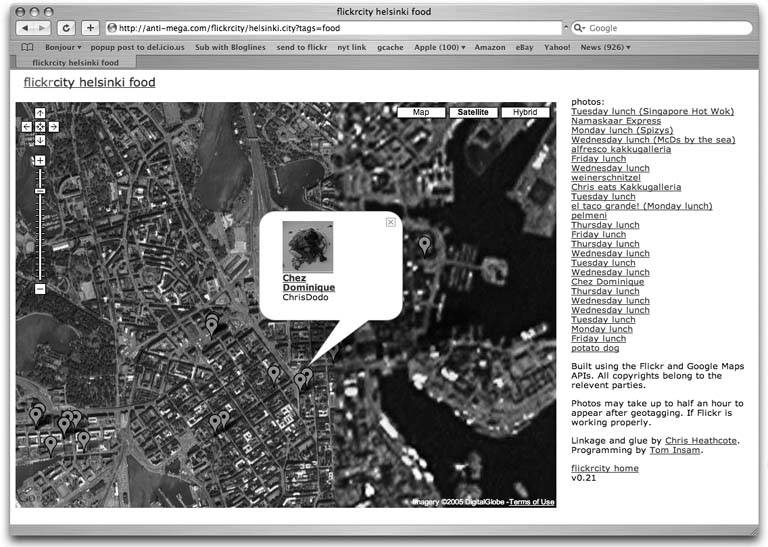
Task: Switch map to Satellite view
Action: point(473,113)
